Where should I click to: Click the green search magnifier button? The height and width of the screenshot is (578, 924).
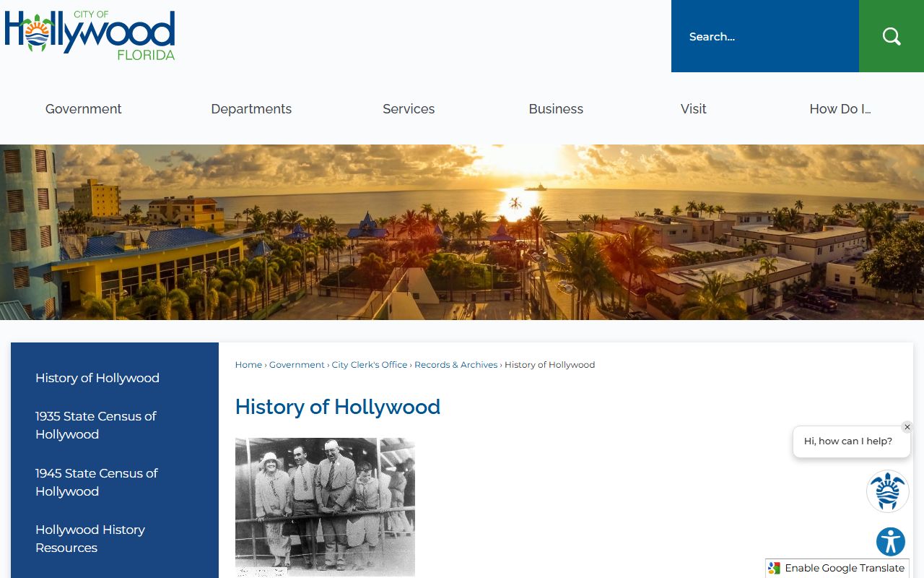click(892, 36)
